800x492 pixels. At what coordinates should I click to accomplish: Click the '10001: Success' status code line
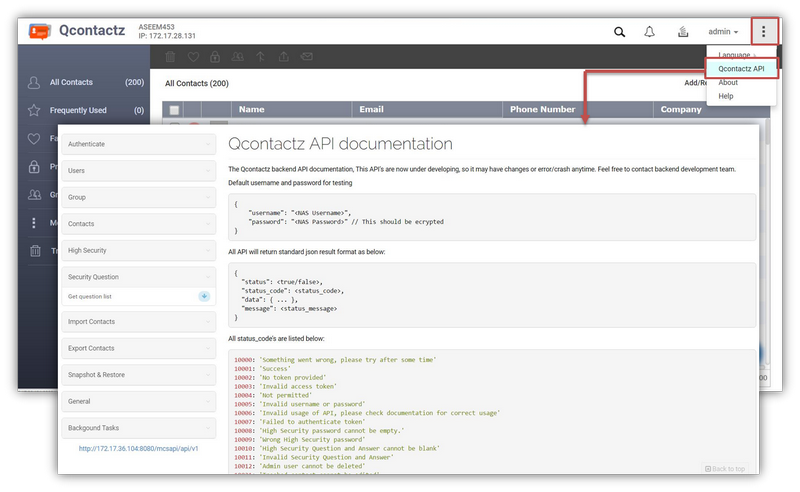point(262,368)
